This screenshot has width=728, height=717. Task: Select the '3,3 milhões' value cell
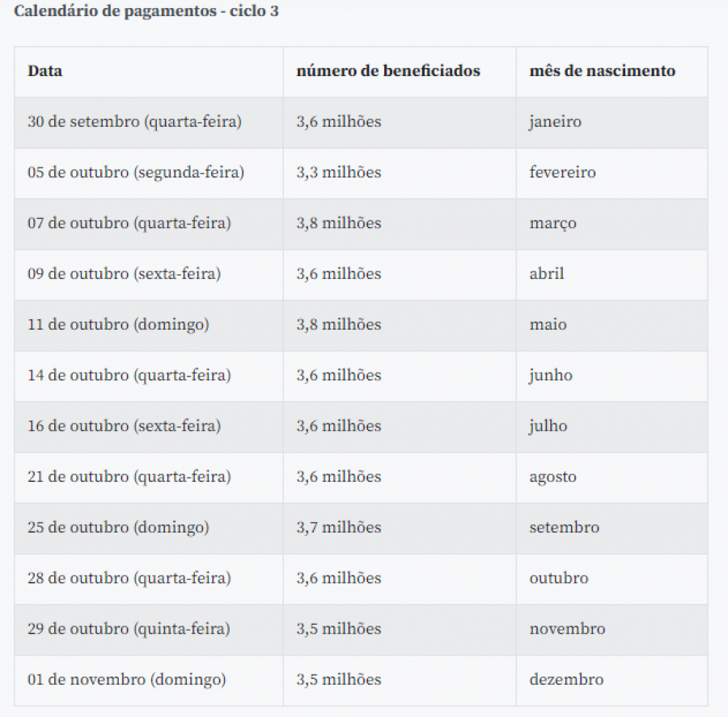[x=400, y=173]
